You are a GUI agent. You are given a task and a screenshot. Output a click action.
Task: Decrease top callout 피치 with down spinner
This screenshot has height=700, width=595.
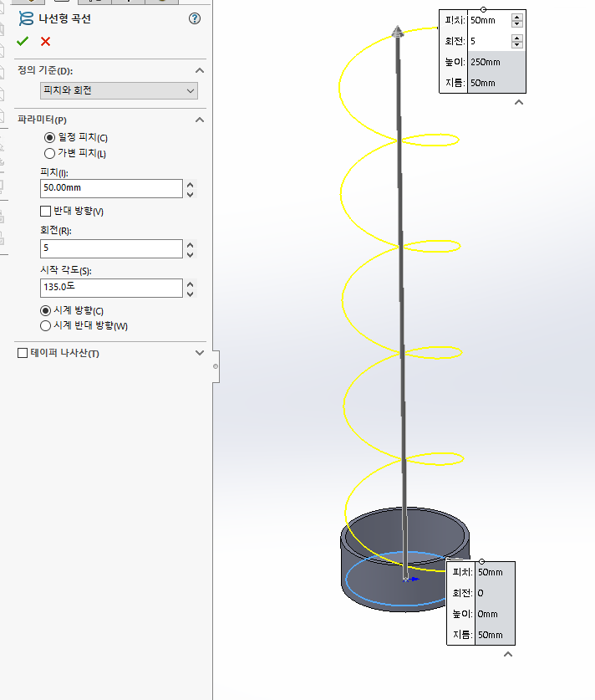tap(517, 23)
